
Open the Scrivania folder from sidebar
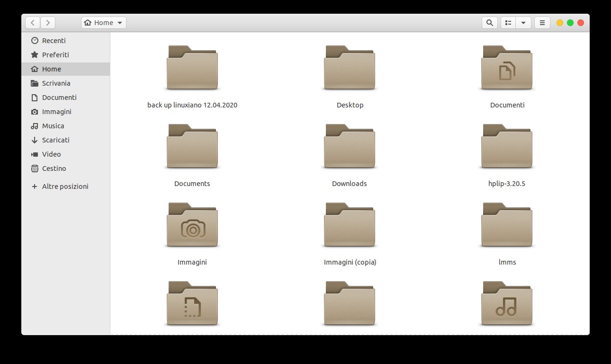[x=56, y=83]
